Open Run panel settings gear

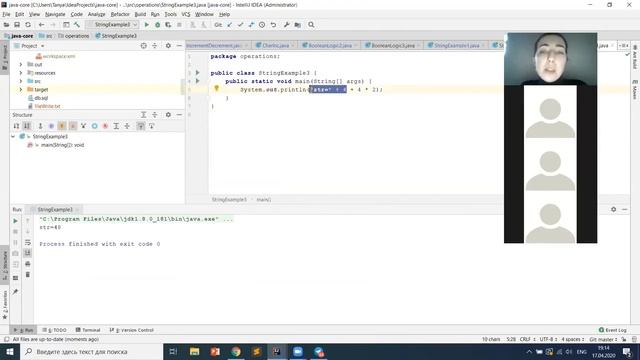(x=613, y=209)
